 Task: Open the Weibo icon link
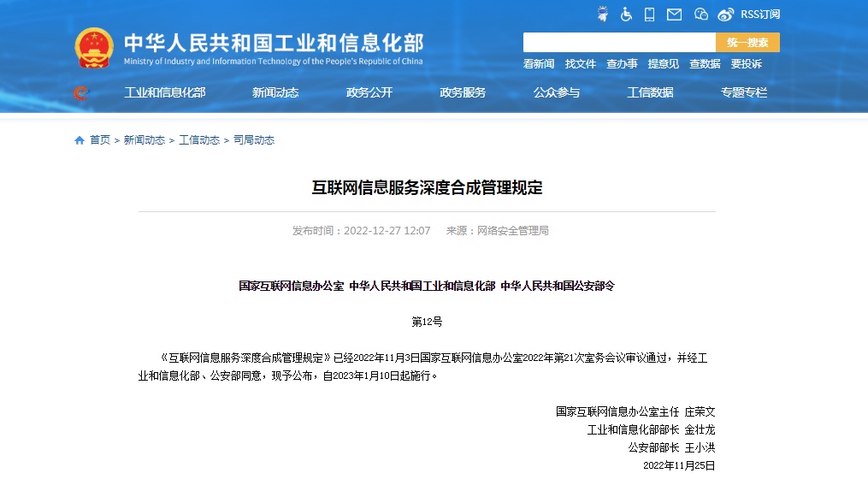pyautogui.click(x=726, y=14)
